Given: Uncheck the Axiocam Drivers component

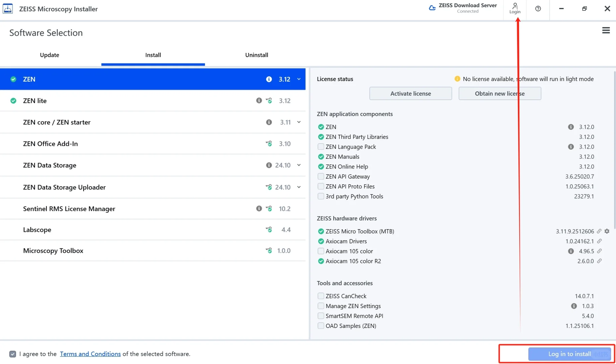Looking at the screenshot, I should 321,241.
